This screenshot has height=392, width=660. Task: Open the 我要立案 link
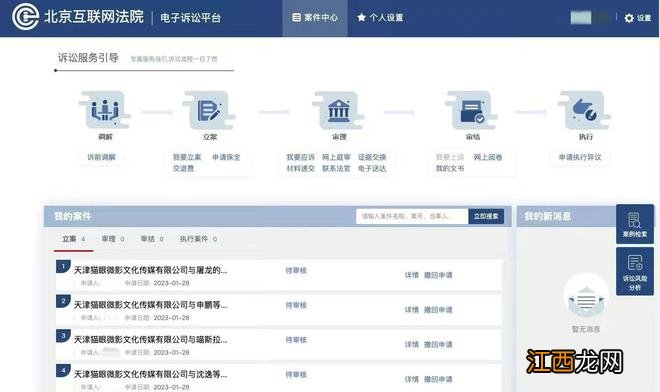[x=187, y=157]
